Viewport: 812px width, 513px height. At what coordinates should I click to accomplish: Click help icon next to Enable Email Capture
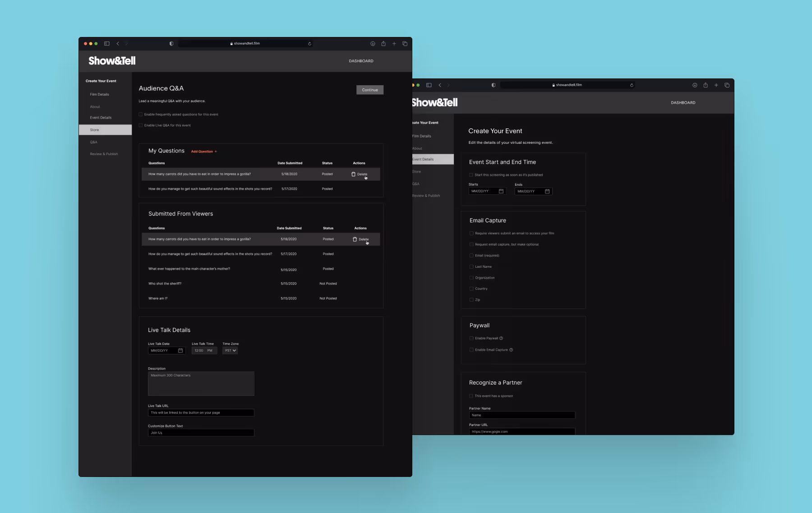[511, 350]
